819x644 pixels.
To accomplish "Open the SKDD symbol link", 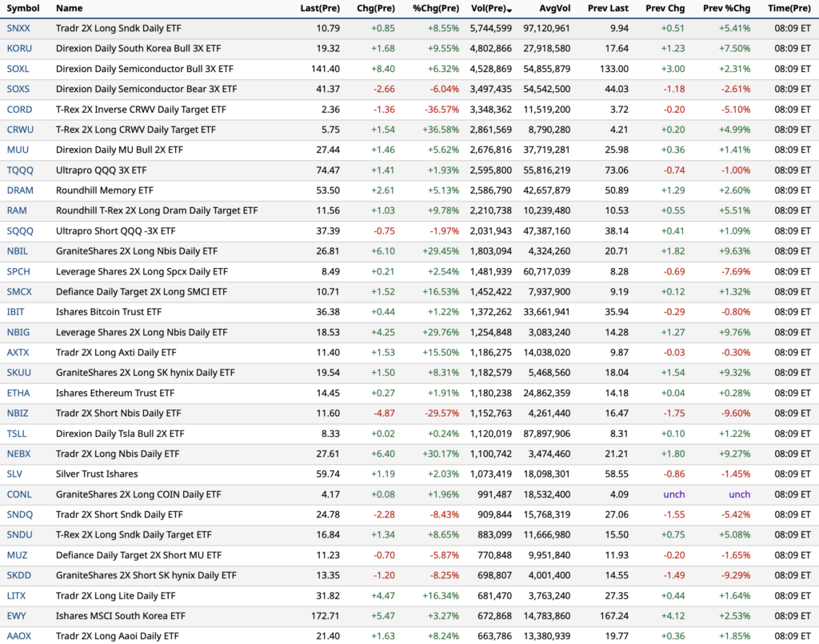I will [x=19, y=575].
